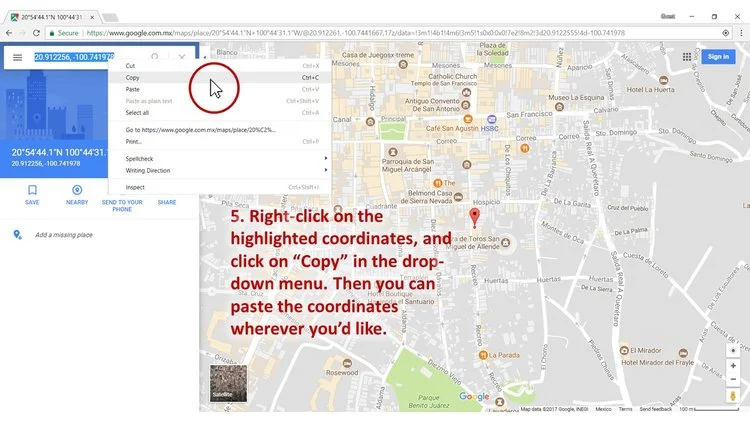Collapse the side panel arrow

click(x=204, y=57)
